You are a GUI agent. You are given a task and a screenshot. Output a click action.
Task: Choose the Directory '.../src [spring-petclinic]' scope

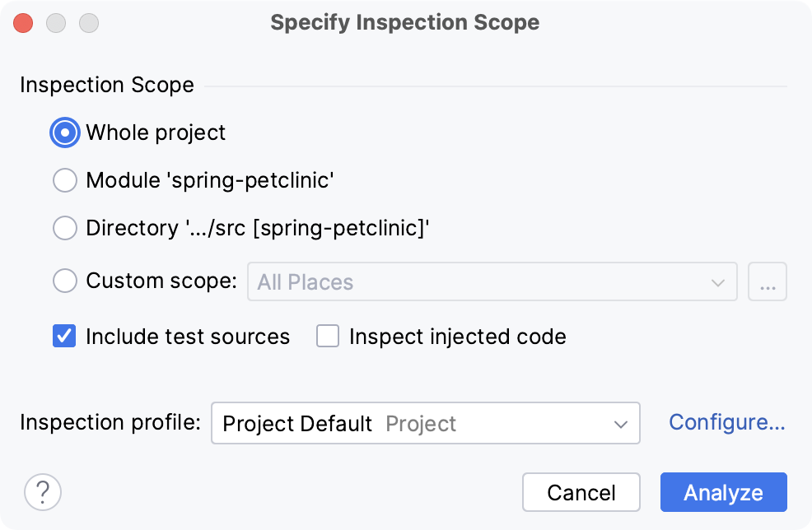tap(64, 228)
